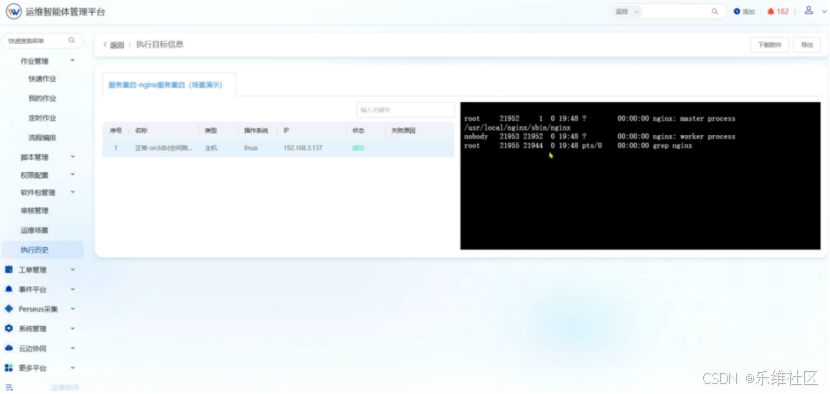The image size is (830, 394).
Task: Click the back arrow next to 返回
Action: click(105, 44)
